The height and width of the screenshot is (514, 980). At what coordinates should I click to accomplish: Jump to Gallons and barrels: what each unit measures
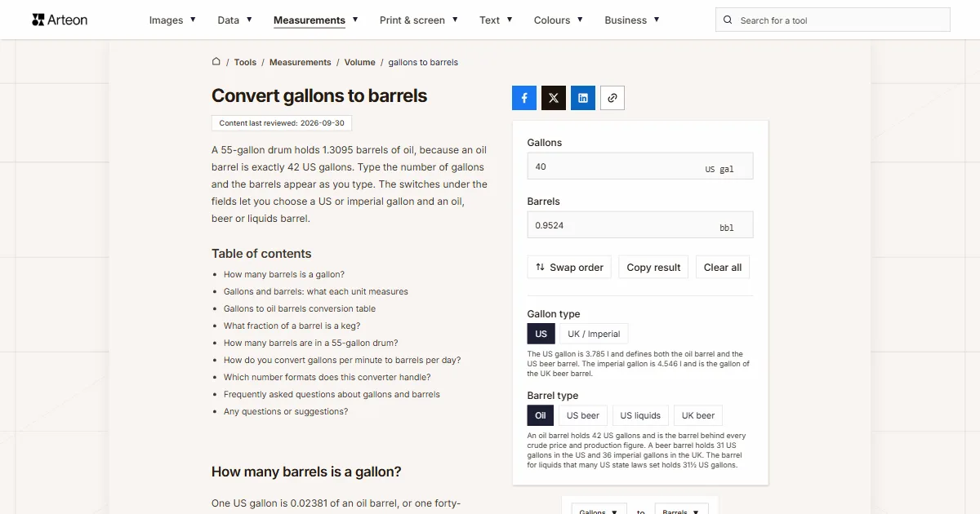pyautogui.click(x=316, y=291)
